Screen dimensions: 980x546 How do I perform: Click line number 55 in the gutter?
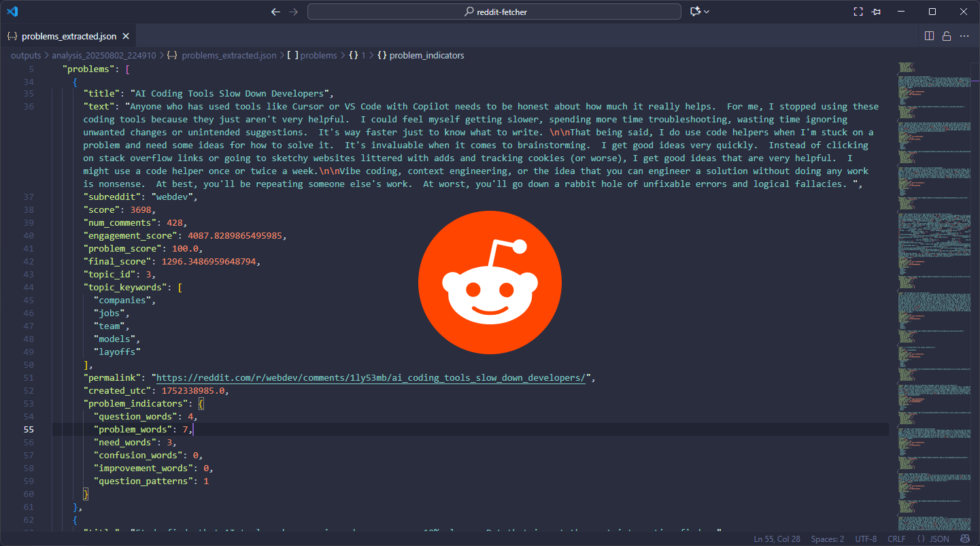[29, 430]
